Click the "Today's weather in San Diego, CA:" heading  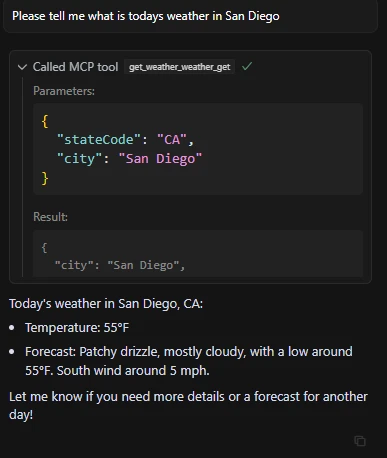click(x=106, y=304)
